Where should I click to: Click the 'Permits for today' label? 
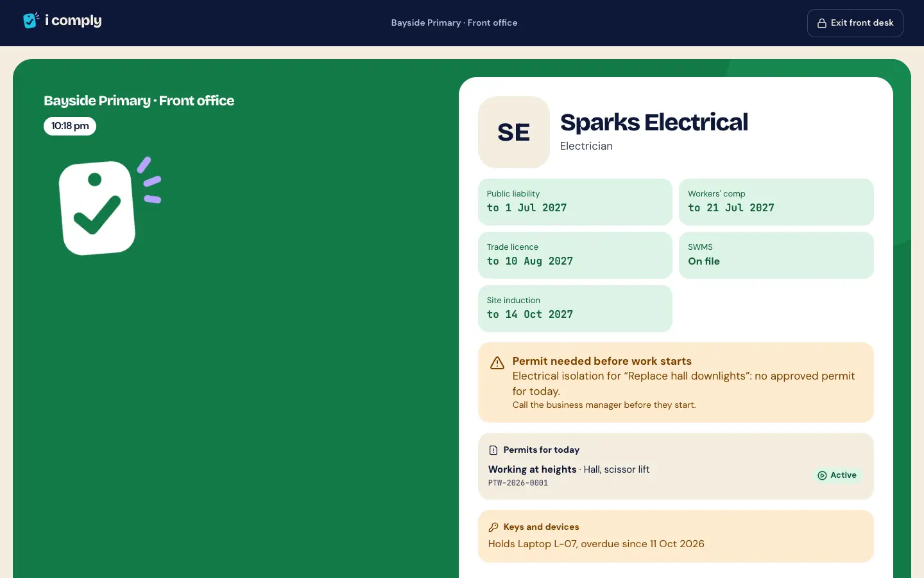point(542,450)
